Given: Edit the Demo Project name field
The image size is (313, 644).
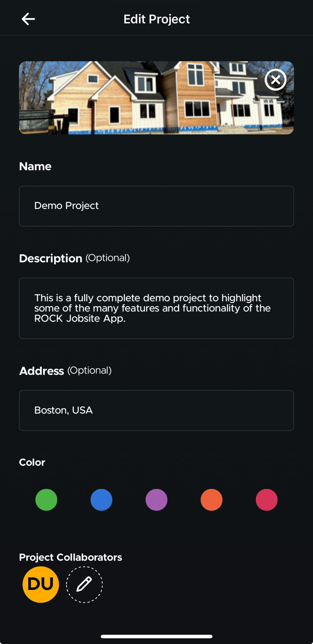Looking at the screenshot, I should click(156, 206).
